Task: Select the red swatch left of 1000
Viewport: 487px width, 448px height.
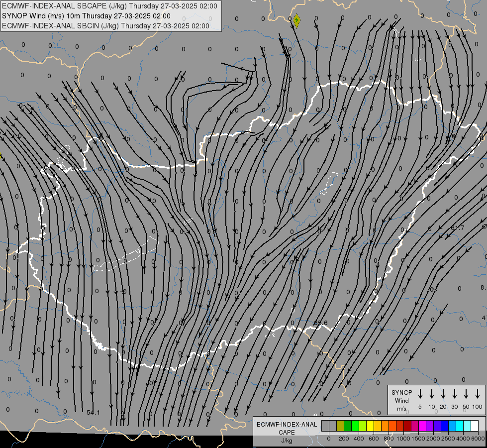Action: tap(400, 426)
